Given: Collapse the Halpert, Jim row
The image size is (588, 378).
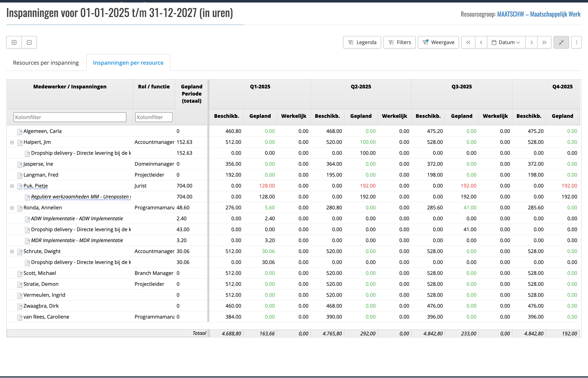Looking at the screenshot, I should [12, 142].
